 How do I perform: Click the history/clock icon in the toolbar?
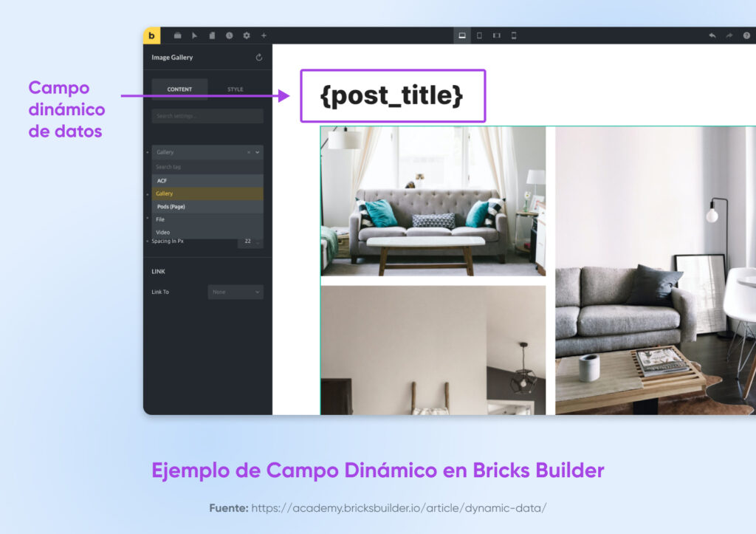click(x=229, y=35)
